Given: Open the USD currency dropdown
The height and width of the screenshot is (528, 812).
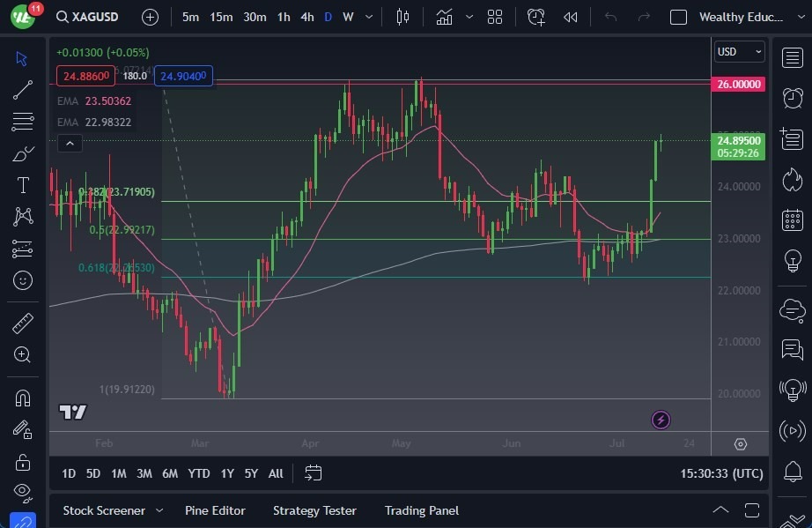Looking at the screenshot, I should tap(740, 52).
